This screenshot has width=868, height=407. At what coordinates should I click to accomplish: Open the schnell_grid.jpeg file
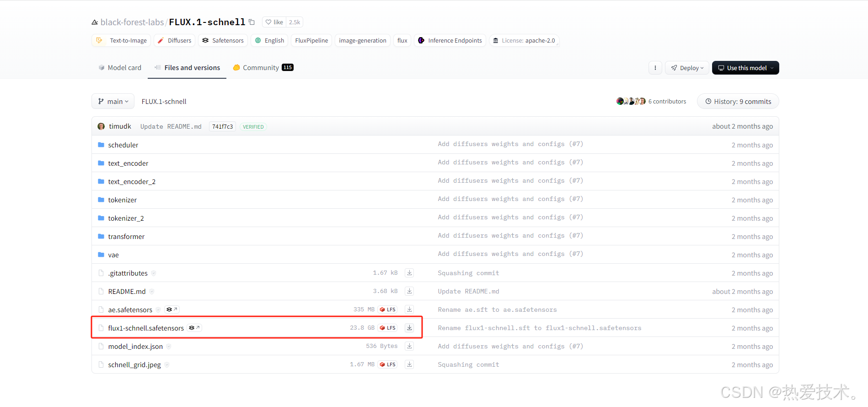pyautogui.click(x=134, y=364)
